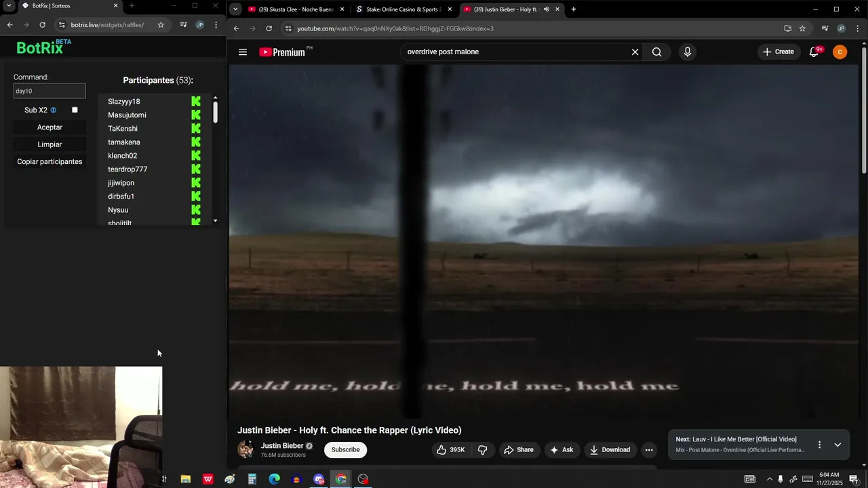Open Chrome menu in the YouTube window
The width and height of the screenshot is (868, 488).
pos(858,28)
